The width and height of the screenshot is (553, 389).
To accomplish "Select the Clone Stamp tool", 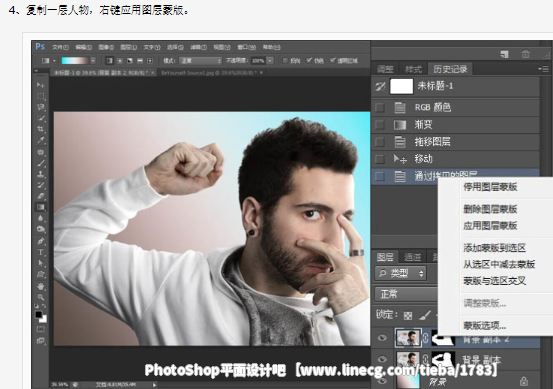I will [41, 174].
